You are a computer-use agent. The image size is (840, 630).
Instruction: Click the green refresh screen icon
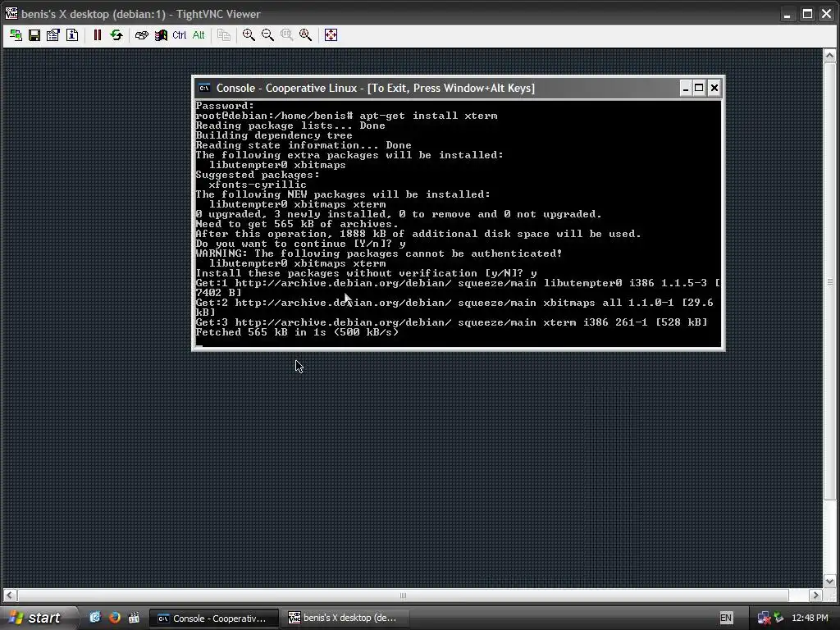click(x=116, y=35)
